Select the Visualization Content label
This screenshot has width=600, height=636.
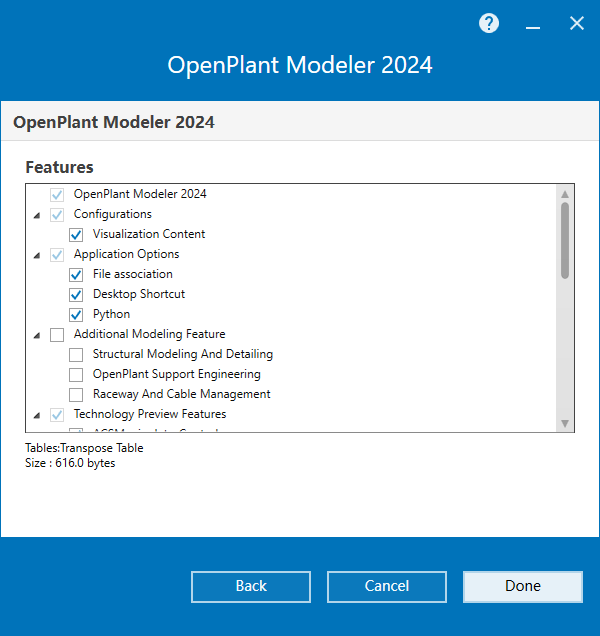coord(149,234)
